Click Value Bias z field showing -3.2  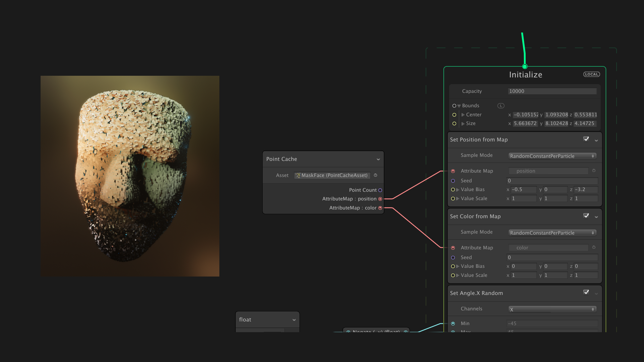(x=586, y=190)
